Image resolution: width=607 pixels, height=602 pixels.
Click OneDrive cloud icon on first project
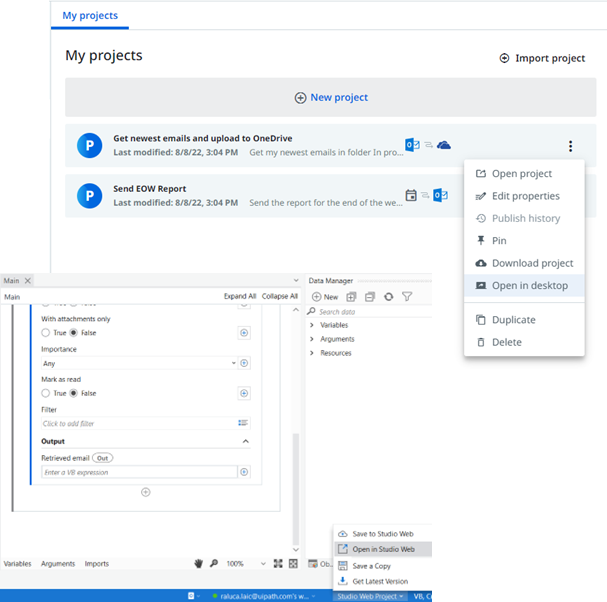(x=444, y=145)
